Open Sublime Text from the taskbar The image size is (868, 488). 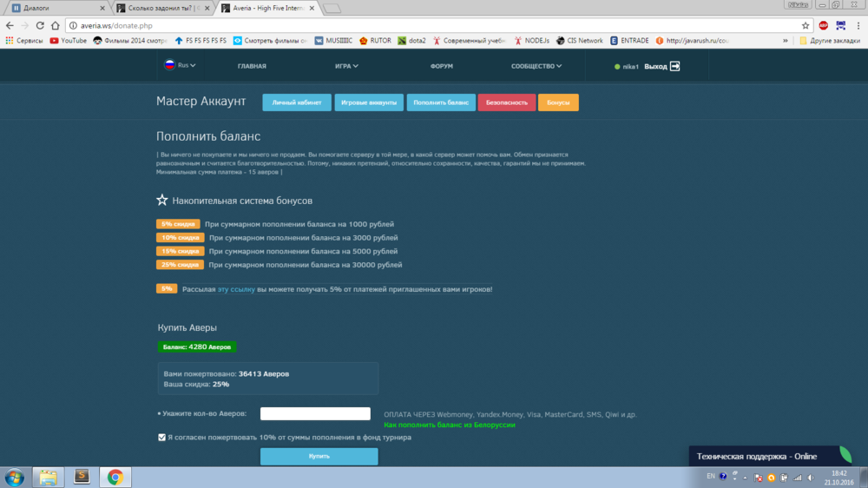[x=82, y=476]
